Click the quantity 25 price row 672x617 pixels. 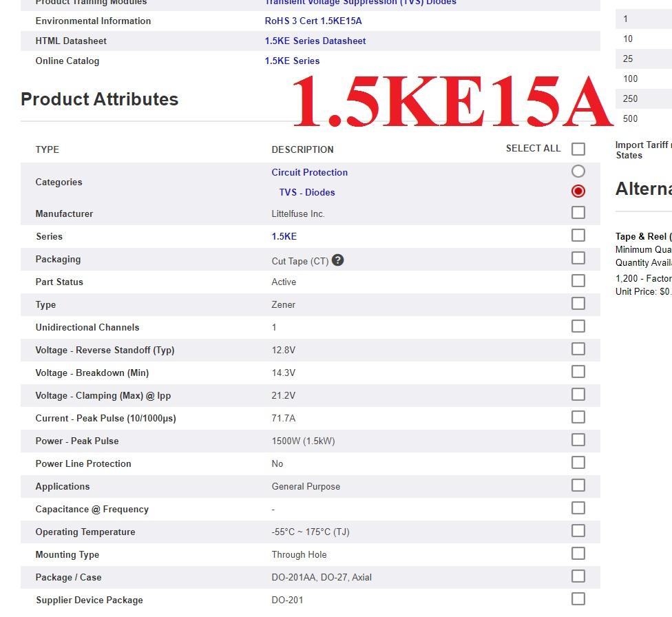click(x=644, y=59)
